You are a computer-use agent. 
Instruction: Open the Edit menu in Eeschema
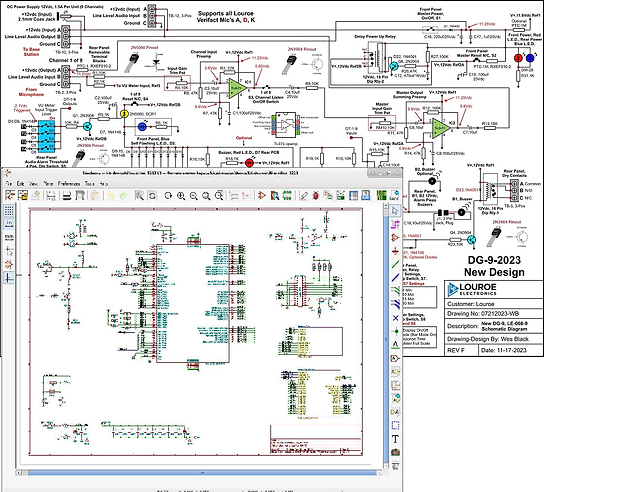[21, 184]
